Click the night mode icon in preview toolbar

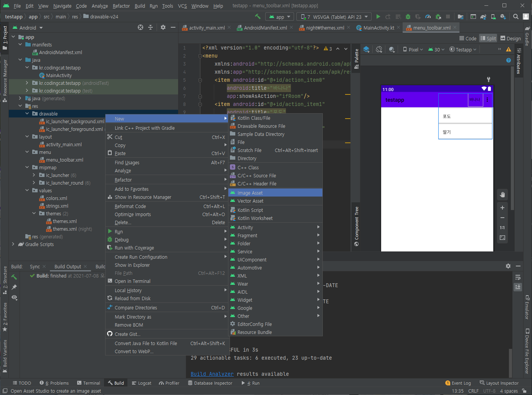[392, 49]
